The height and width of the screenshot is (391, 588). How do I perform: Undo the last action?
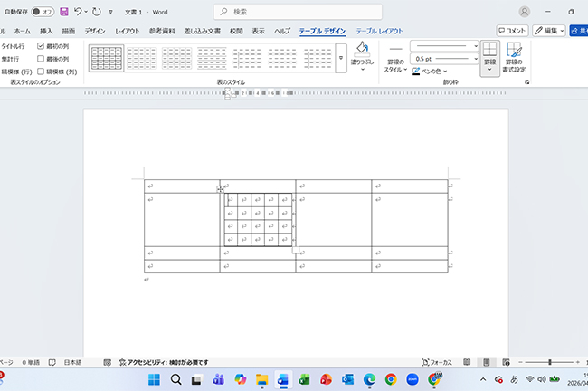pyautogui.click(x=78, y=12)
